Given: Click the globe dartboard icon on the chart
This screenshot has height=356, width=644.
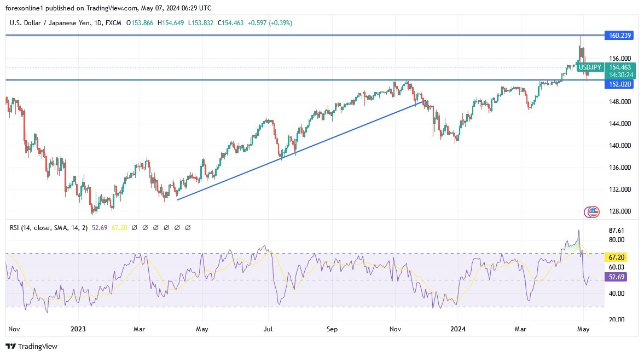Looking at the screenshot, I should point(592,211).
